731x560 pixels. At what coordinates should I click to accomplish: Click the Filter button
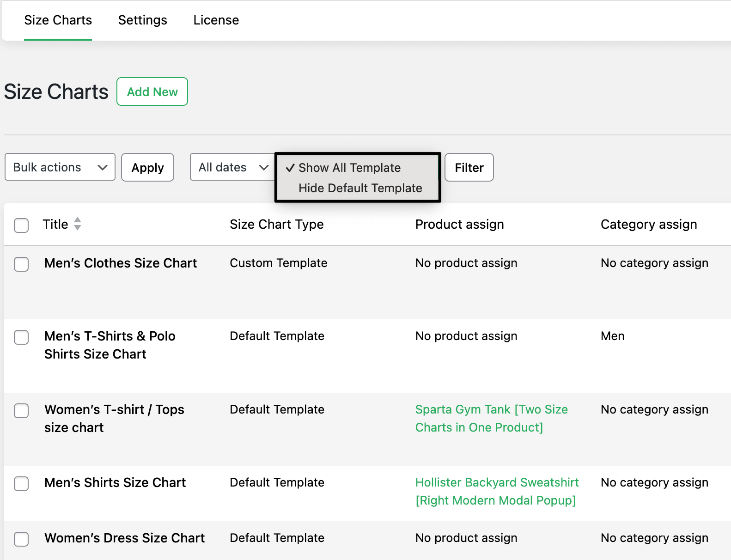(x=469, y=167)
